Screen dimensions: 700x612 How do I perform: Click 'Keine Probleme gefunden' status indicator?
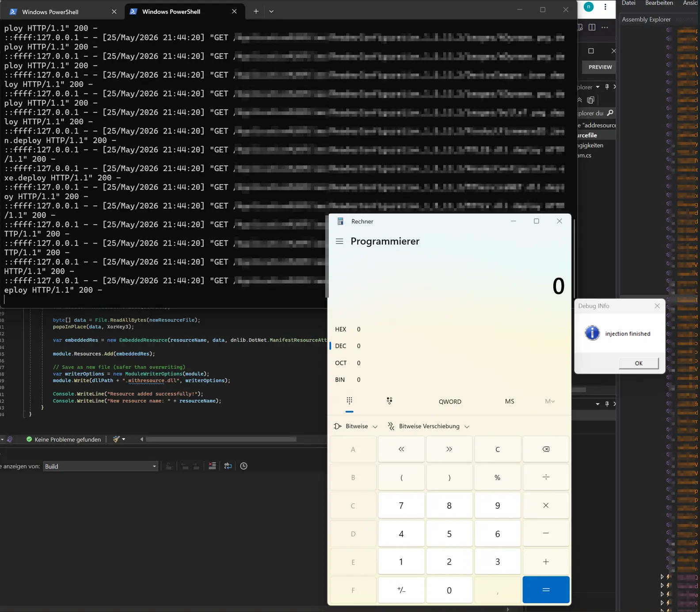tap(64, 439)
